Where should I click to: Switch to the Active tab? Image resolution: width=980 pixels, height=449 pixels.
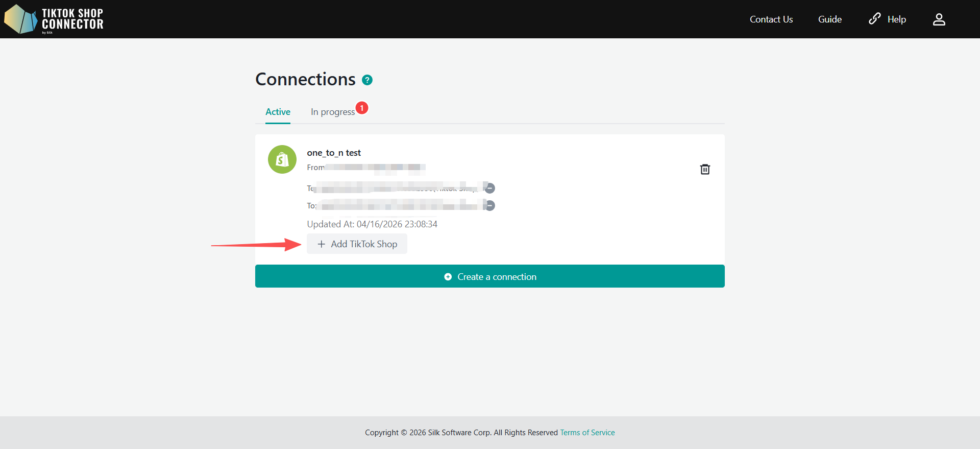[x=278, y=112]
